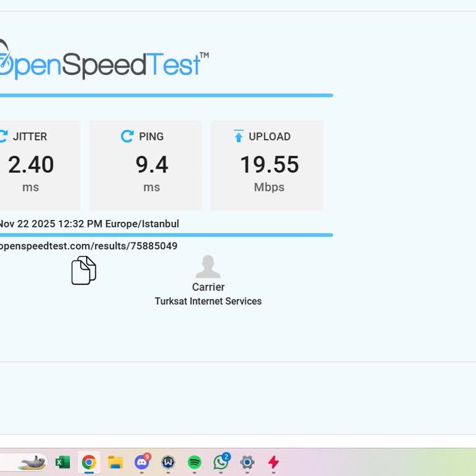
Task: Open Excel from the taskbar
Action: 63,462
